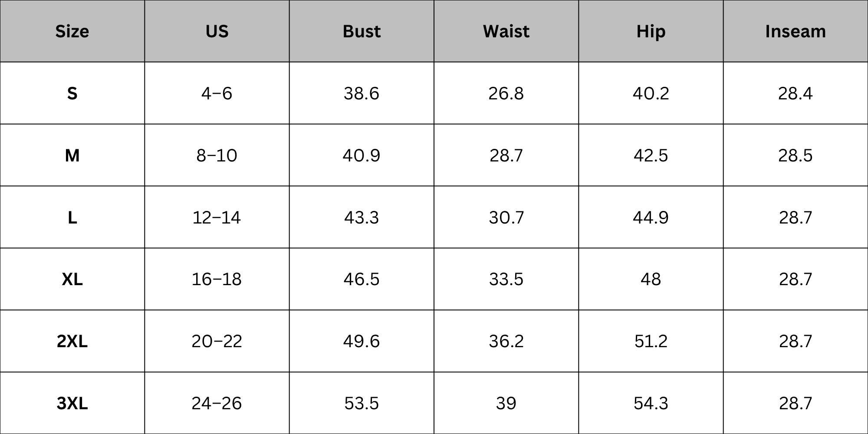The image size is (868, 434).
Task: Click the Size column header
Action: pos(72,31)
